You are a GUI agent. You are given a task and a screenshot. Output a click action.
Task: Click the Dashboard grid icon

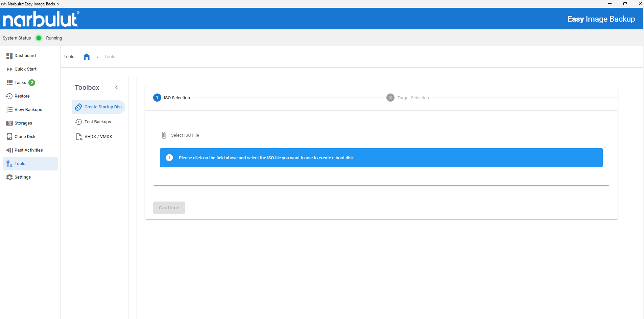(9, 56)
